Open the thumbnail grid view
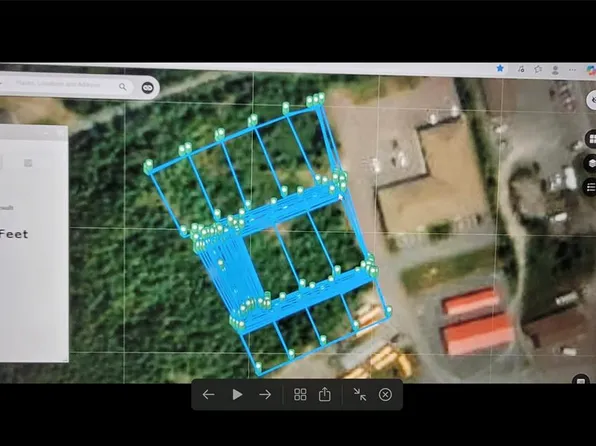The height and width of the screenshot is (446, 596). click(x=300, y=395)
